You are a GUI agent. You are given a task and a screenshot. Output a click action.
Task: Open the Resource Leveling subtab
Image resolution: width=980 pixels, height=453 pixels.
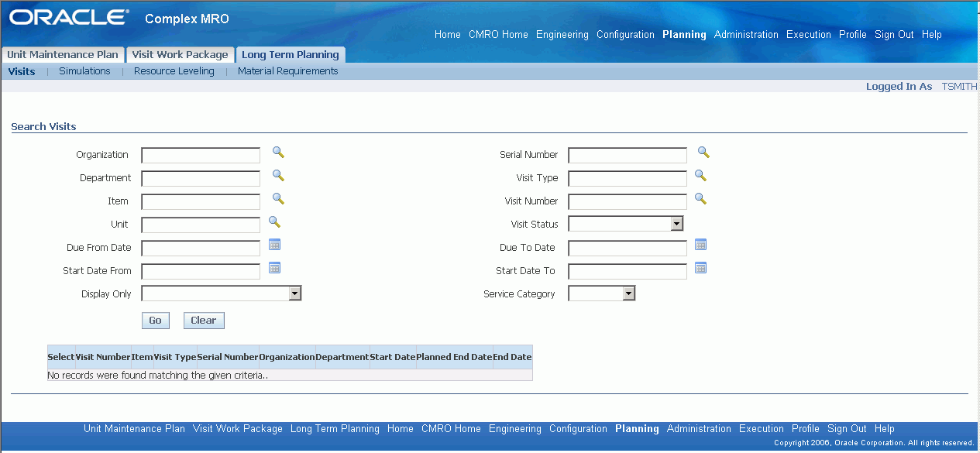pyautogui.click(x=174, y=71)
